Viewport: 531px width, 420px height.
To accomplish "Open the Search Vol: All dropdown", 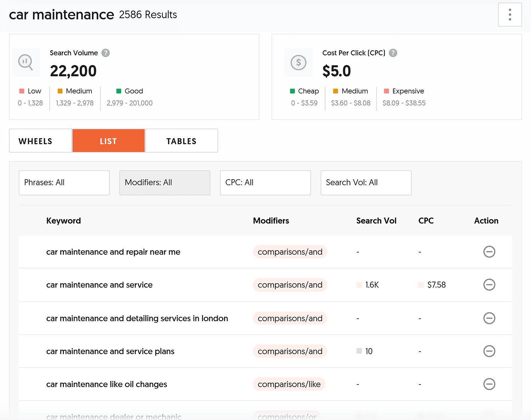I will pos(366,183).
